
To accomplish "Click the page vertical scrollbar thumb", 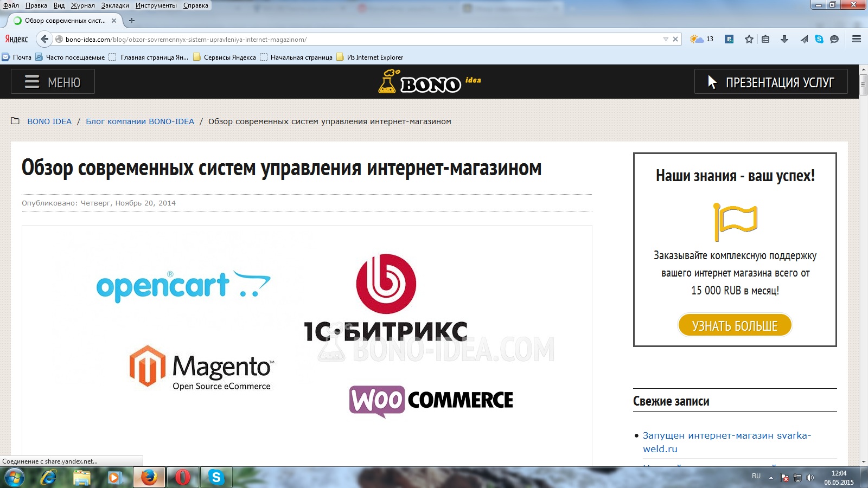I will point(863,86).
